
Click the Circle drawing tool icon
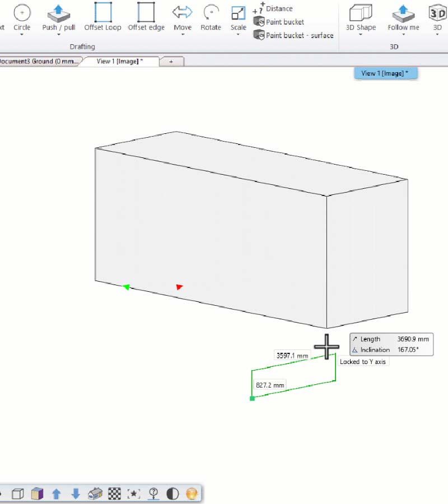22,12
